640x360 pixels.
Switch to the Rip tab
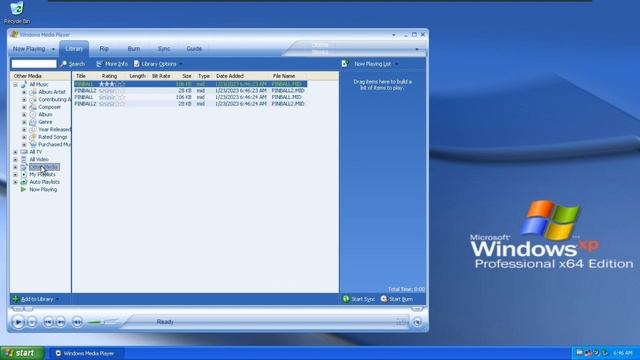104,49
